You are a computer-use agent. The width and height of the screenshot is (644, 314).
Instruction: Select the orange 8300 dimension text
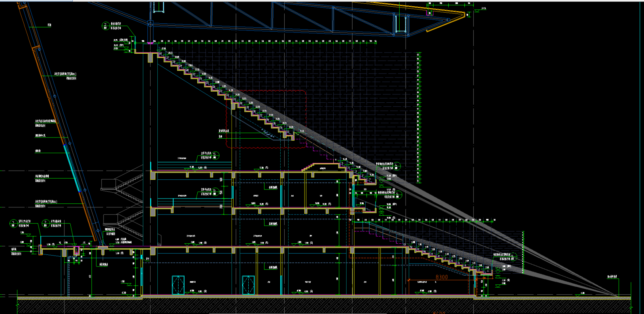442,277
